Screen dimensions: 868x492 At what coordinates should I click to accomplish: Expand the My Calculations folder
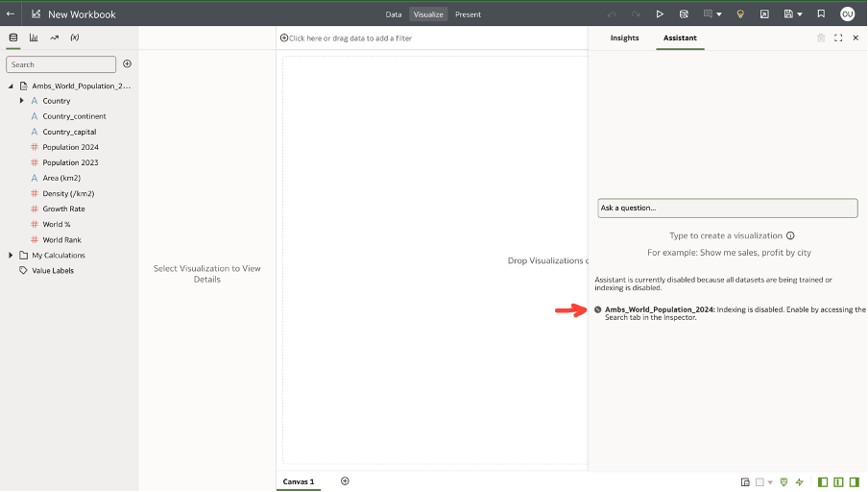point(11,255)
